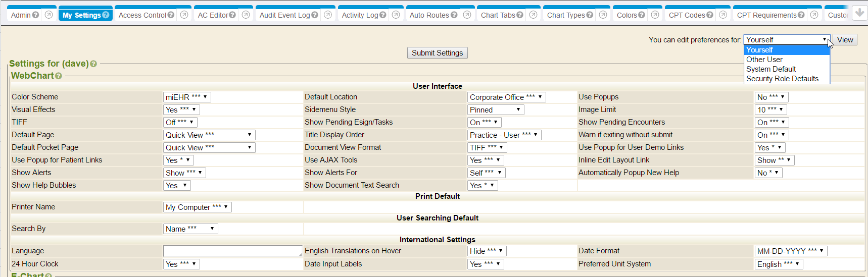
Task: Select Other User from preferences list
Action: 764,60
